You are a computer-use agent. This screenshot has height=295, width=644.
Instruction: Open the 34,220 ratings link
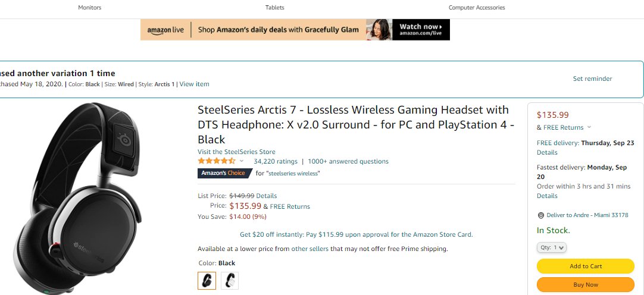(276, 161)
